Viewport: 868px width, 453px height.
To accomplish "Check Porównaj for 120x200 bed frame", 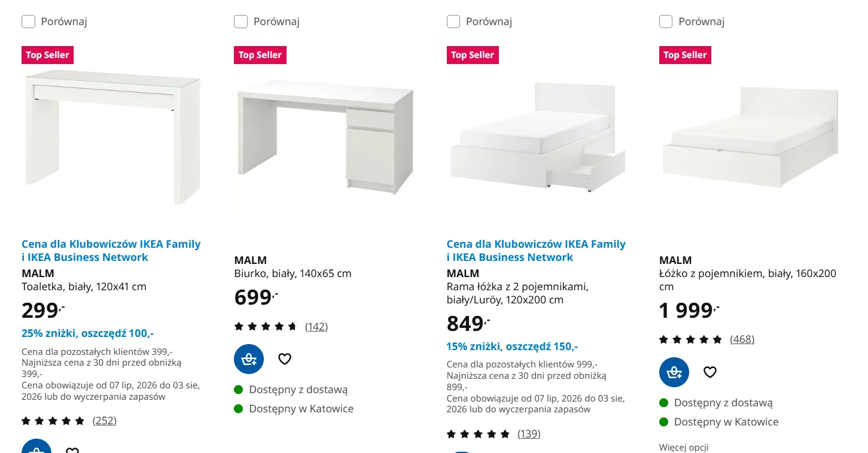I will (x=453, y=22).
